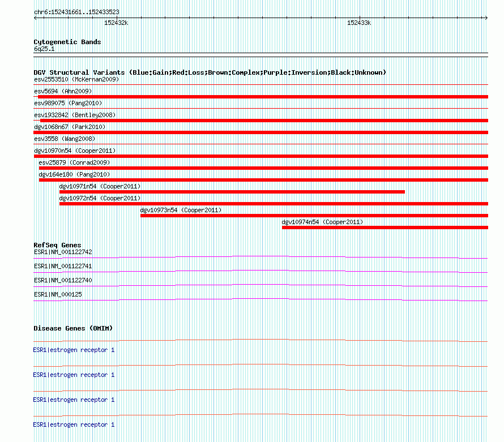Click the chr6:152431661..152433523 coordinate label
Screen dimensions: 504x442
76,12
